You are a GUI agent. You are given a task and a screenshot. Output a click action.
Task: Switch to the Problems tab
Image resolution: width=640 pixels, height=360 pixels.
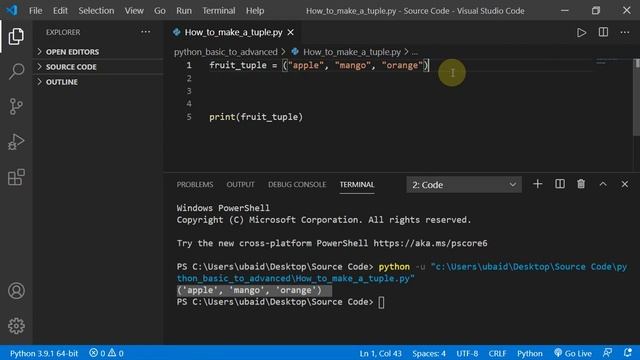click(195, 184)
